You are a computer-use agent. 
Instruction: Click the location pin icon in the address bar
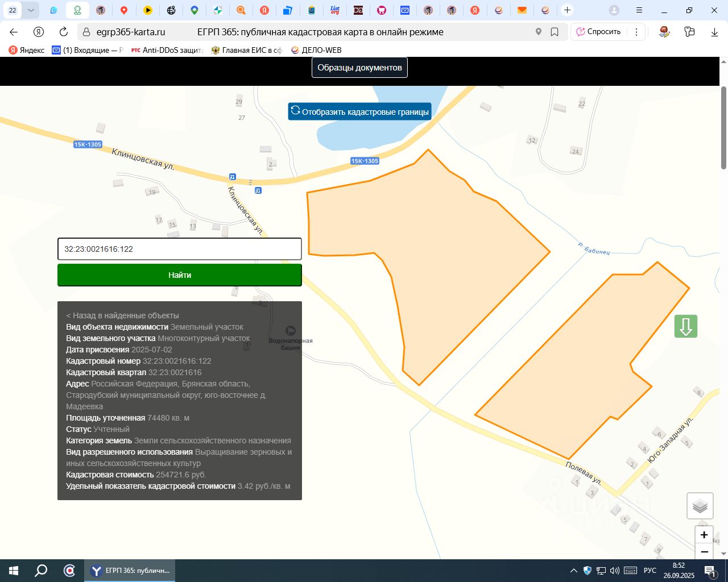click(539, 32)
